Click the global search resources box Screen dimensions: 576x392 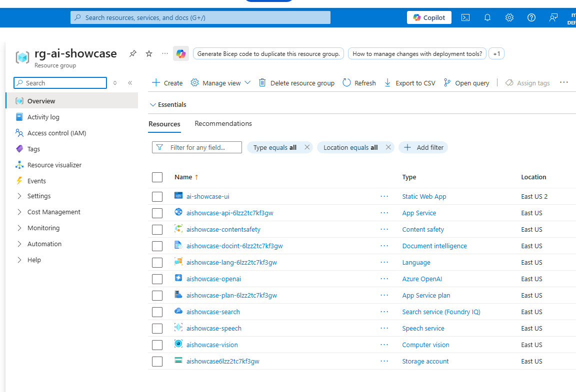[x=200, y=17]
